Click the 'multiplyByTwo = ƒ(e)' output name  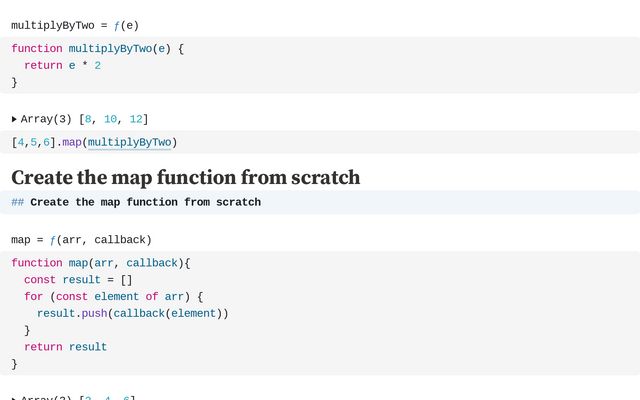pos(48,25)
